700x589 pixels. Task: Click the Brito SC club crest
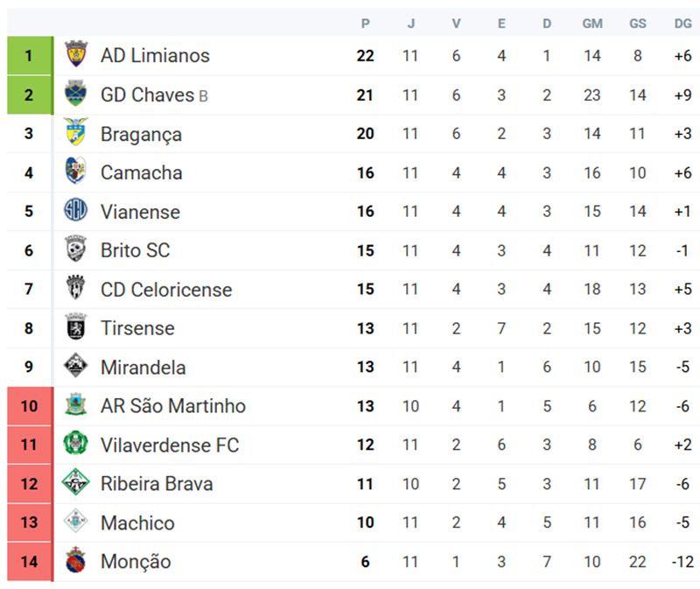(76, 249)
